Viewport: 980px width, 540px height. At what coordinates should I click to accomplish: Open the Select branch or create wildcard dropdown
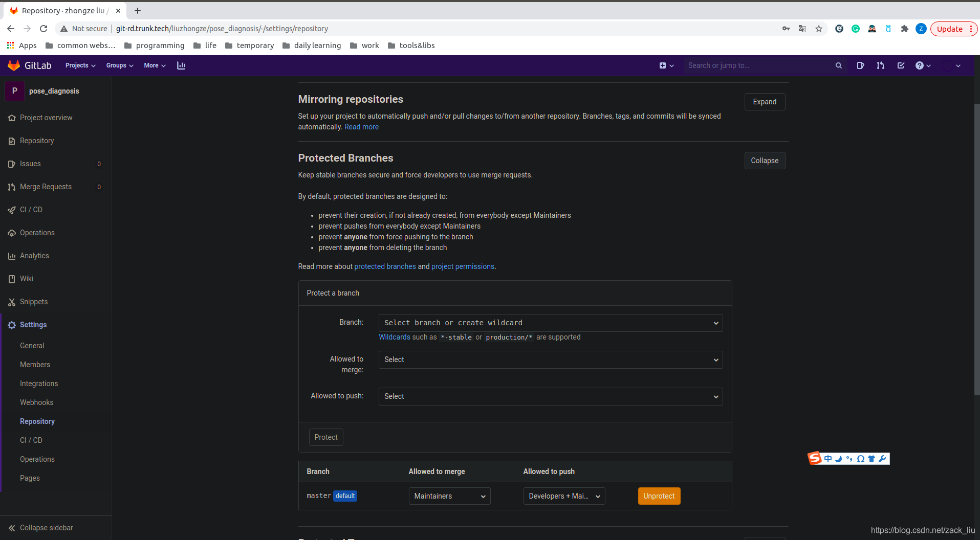[x=551, y=323]
